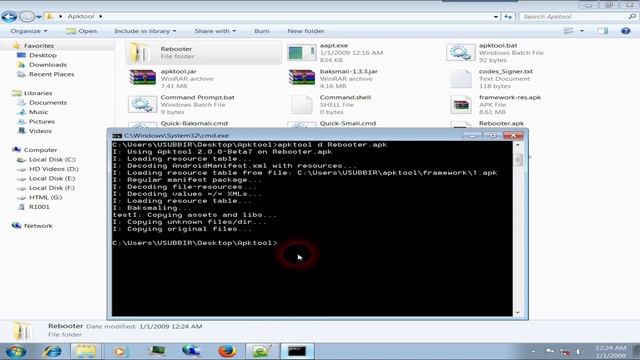Select the Rebooter.apk file name

(502, 123)
